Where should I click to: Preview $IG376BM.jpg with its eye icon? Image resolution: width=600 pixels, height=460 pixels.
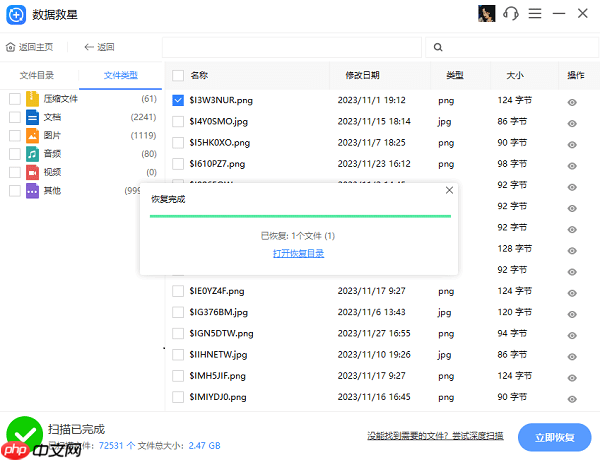tap(572, 314)
